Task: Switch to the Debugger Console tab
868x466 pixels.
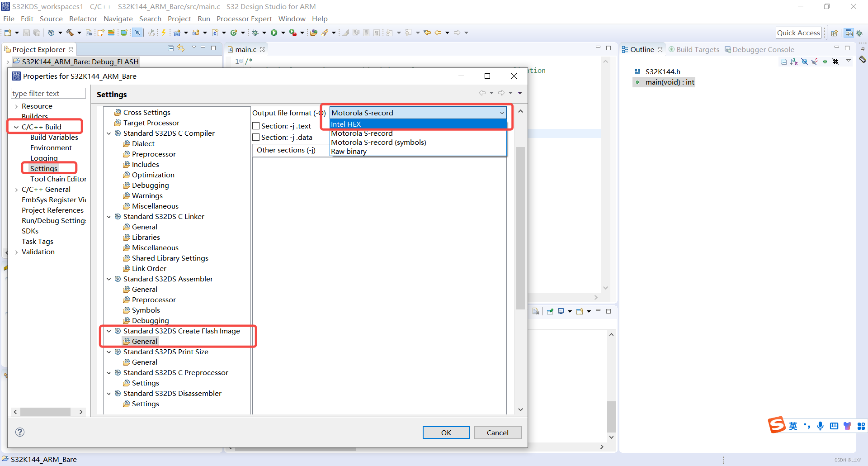Action: coord(759,49)
